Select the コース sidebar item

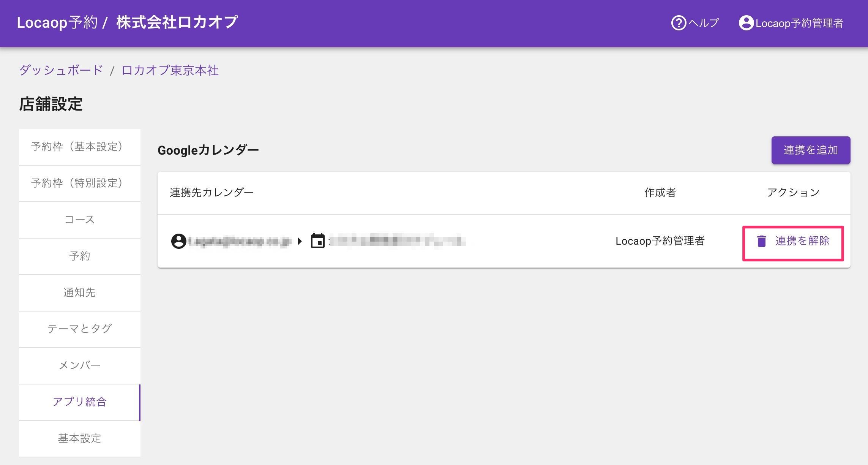point(79,220)
